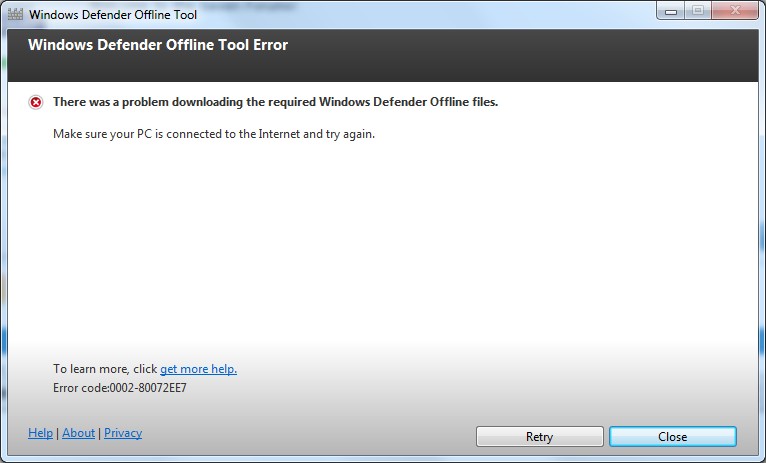Click the 'Make sure your PC is connected' text
This screenshot has height=463, width=766.
214,134
